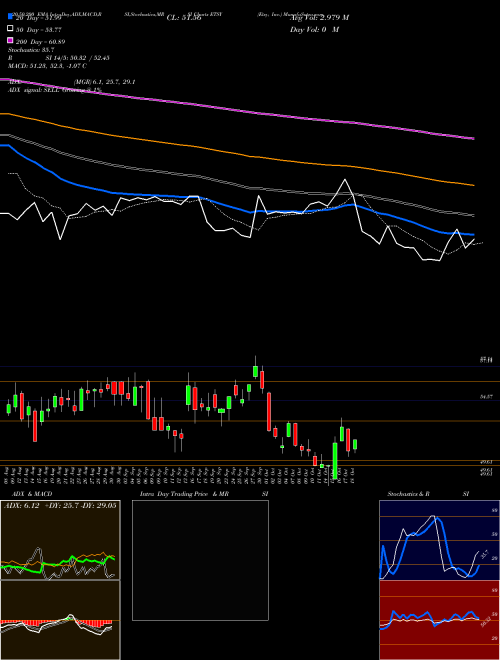Open the MACD histogram mini chart

pos(60,620)
